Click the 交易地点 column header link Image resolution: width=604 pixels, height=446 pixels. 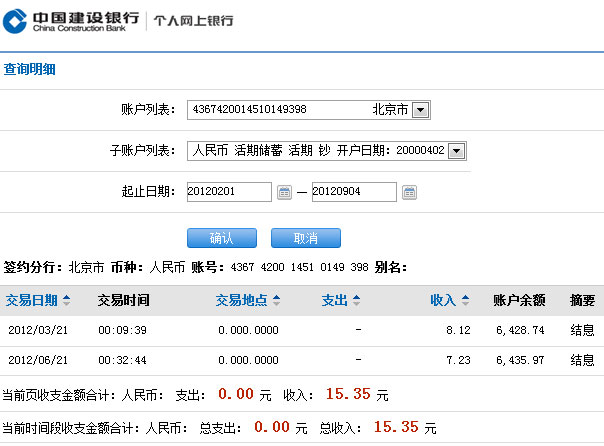click(242, 300)
